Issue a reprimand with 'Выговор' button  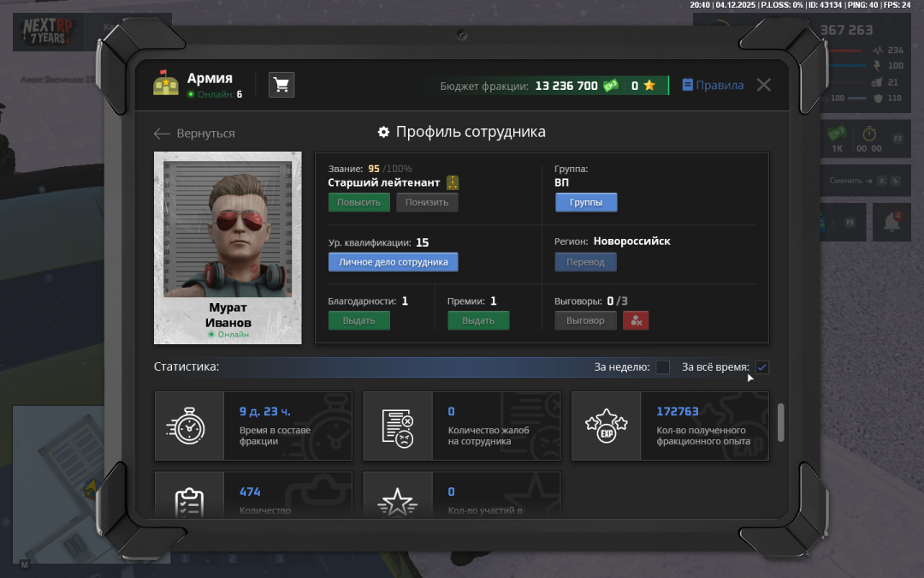tap(585, 320)
